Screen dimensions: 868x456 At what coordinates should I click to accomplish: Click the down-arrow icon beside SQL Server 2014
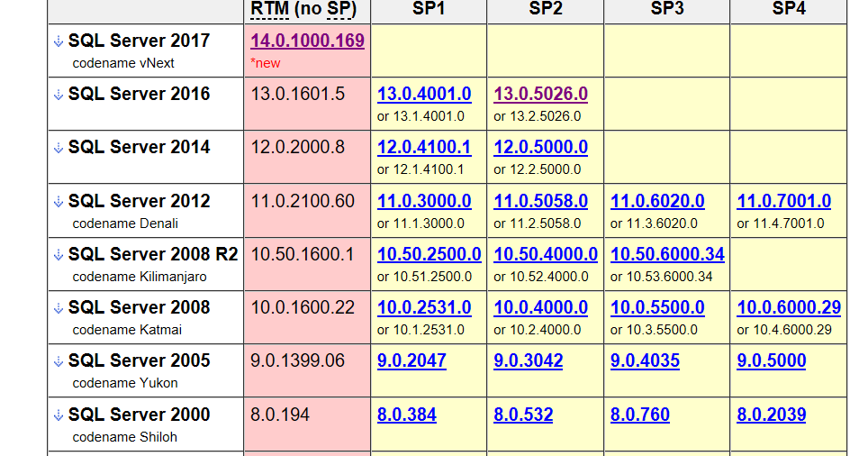[59, 148]
